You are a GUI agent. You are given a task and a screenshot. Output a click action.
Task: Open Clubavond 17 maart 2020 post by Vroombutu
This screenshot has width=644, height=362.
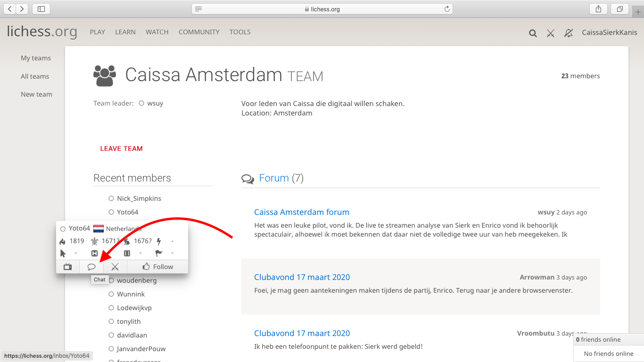302,333
